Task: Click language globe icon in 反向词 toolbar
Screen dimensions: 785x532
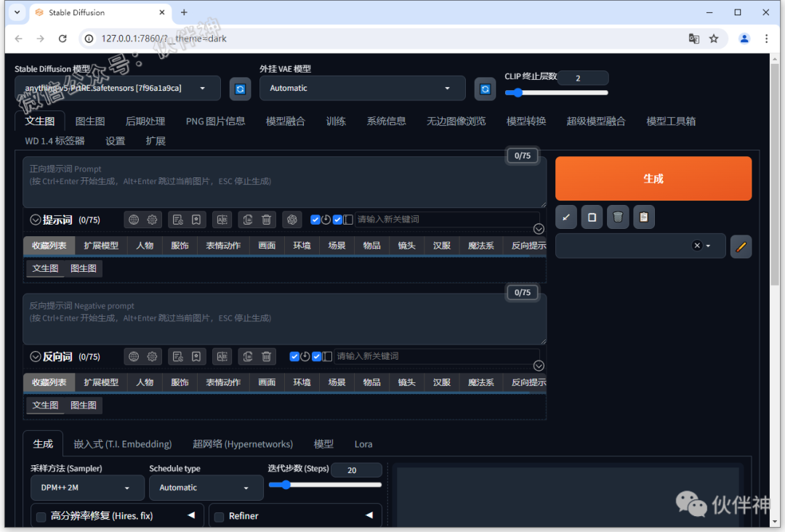Action: 134,356
